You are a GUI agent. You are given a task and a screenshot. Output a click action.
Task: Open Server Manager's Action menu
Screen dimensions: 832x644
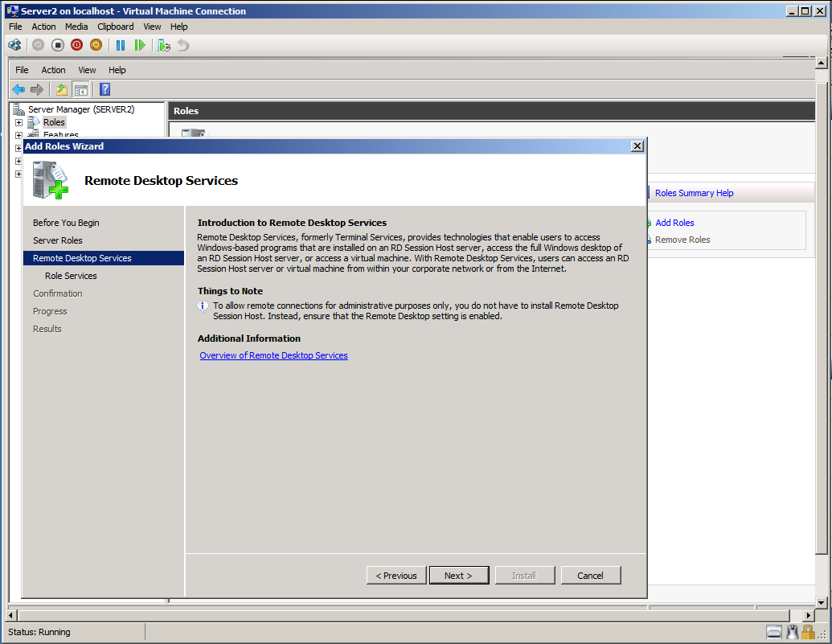(x=54, y=70)
